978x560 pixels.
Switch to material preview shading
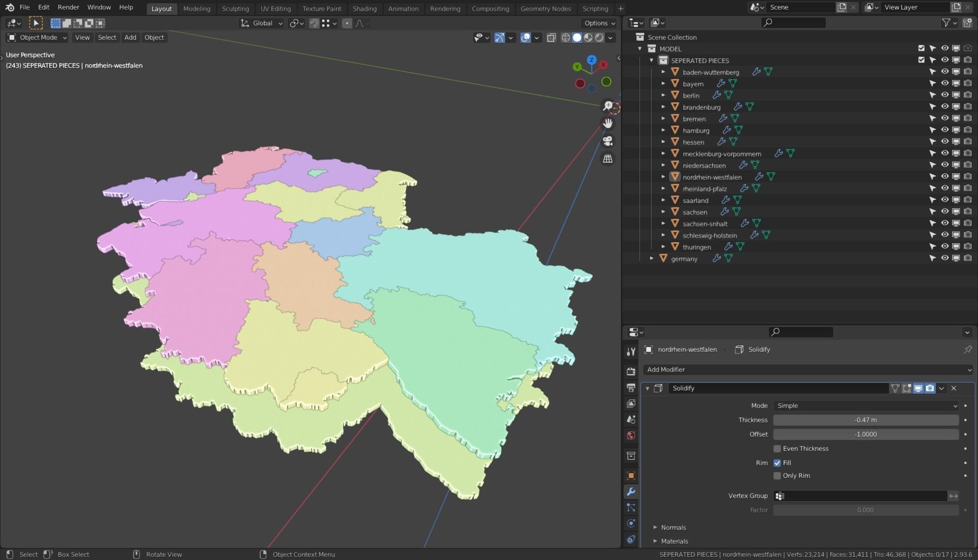pos(588,38)
